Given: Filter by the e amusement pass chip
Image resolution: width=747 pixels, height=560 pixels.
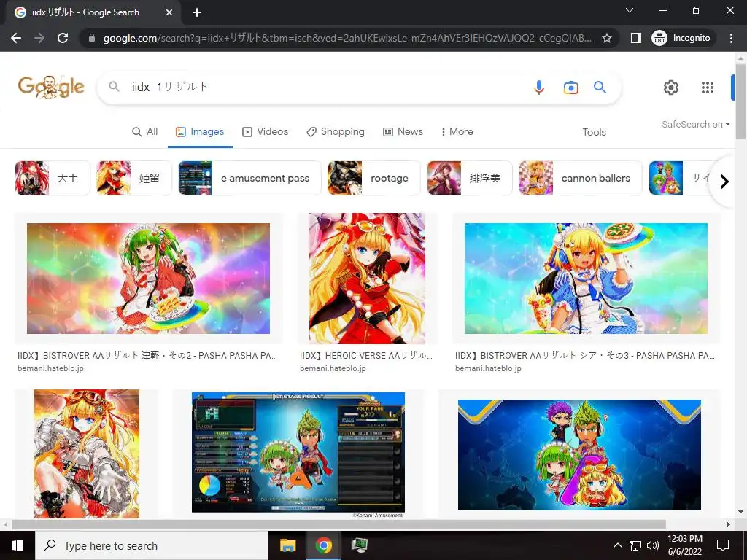Looking at the screenshot, I should coord(249,178).
